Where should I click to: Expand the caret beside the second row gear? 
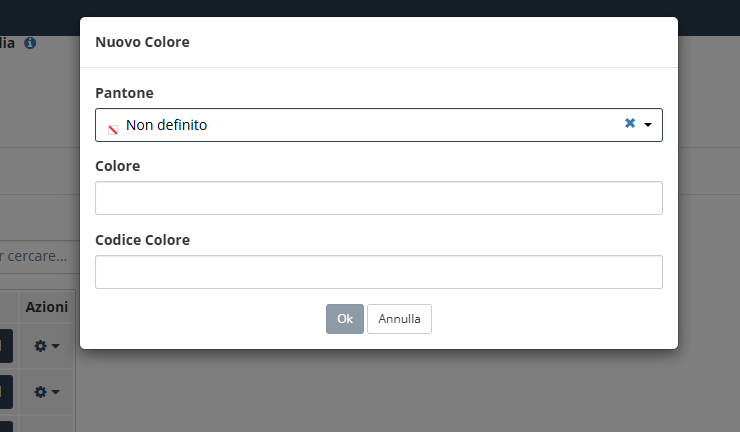click(55, 392)
